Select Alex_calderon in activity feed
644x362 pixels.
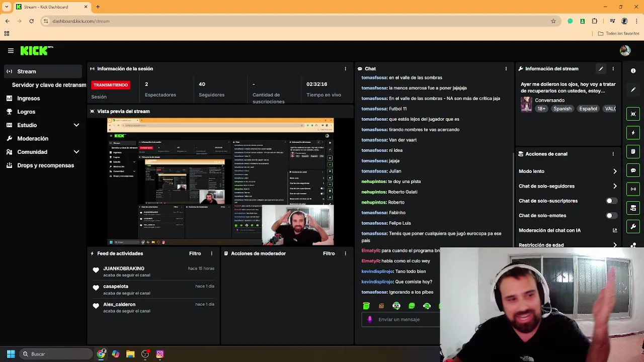(x=119, y=305)
